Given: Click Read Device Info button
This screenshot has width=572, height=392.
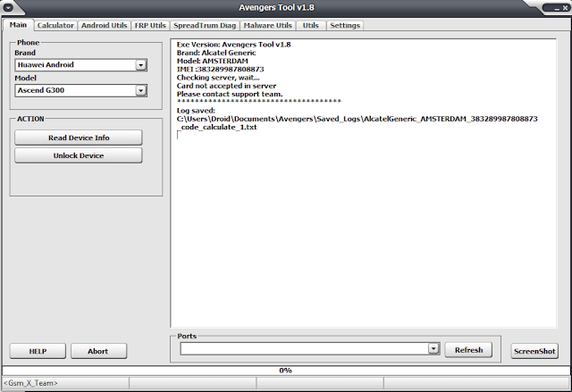Looking at the screenshot, I should pyautogui.click(x=79, y=138).
